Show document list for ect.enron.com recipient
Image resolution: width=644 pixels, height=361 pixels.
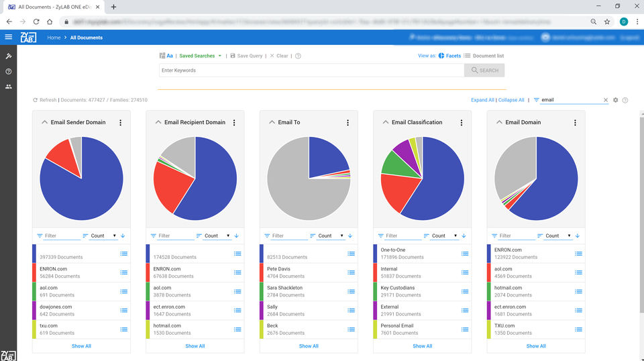237,311
